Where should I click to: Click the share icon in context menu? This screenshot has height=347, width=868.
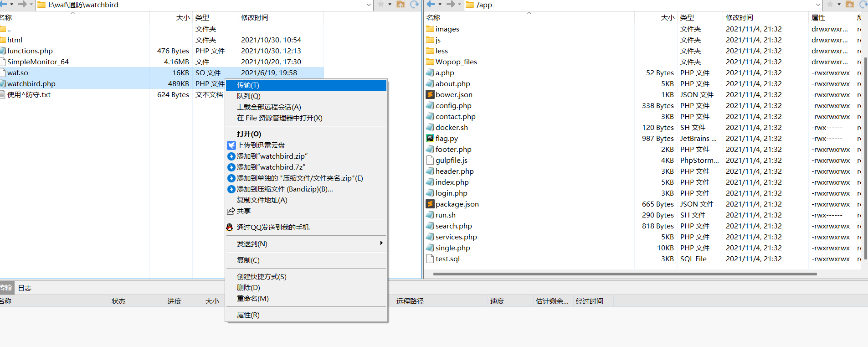click(x=231, y=211)
